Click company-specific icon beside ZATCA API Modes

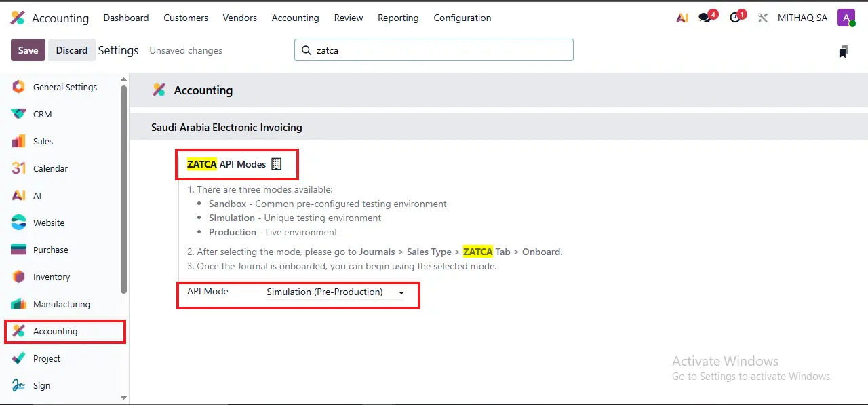pyautogui.click(x=276, y=164)
